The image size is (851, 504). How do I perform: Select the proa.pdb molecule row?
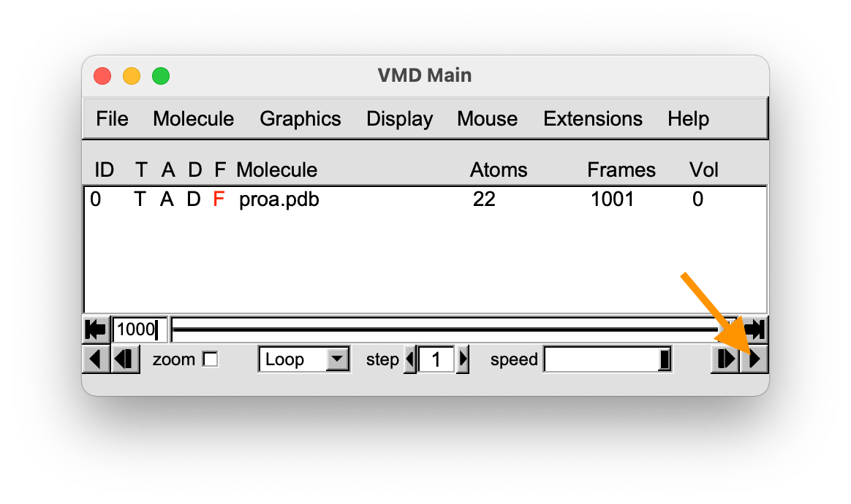425,199
